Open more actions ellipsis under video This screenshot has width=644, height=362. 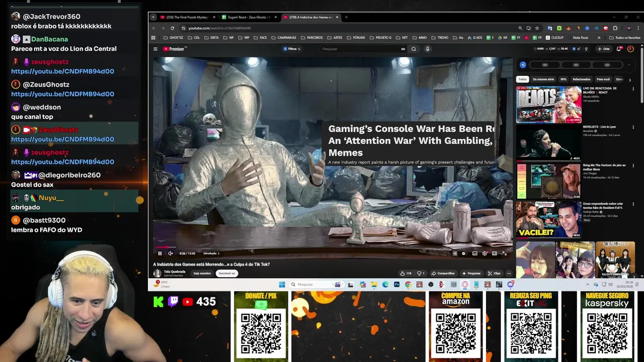[509, 274]
